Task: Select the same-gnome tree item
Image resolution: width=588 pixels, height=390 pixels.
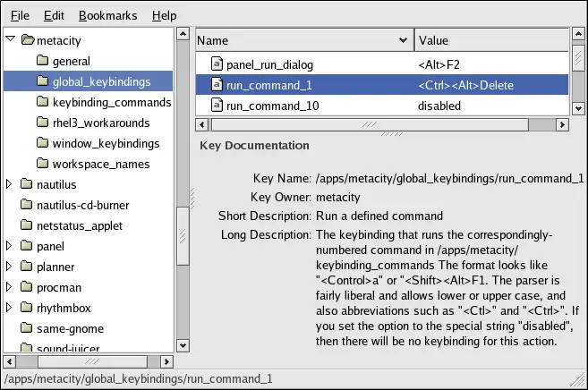Action: [x=68, y=328]
